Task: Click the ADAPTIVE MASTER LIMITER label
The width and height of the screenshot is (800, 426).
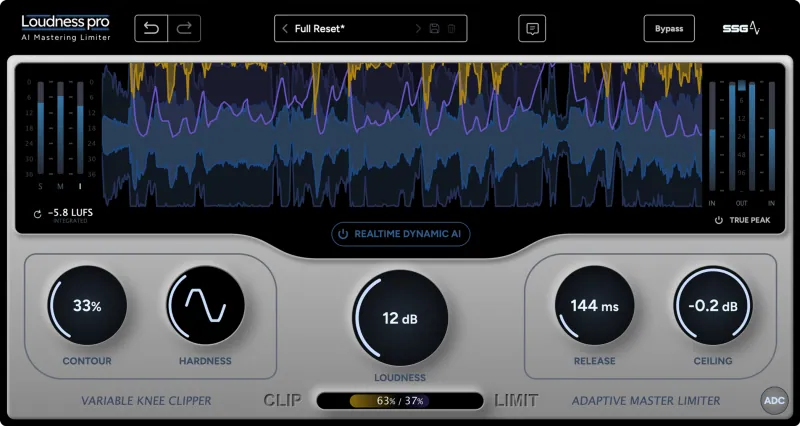Action: tap(646, 401)
